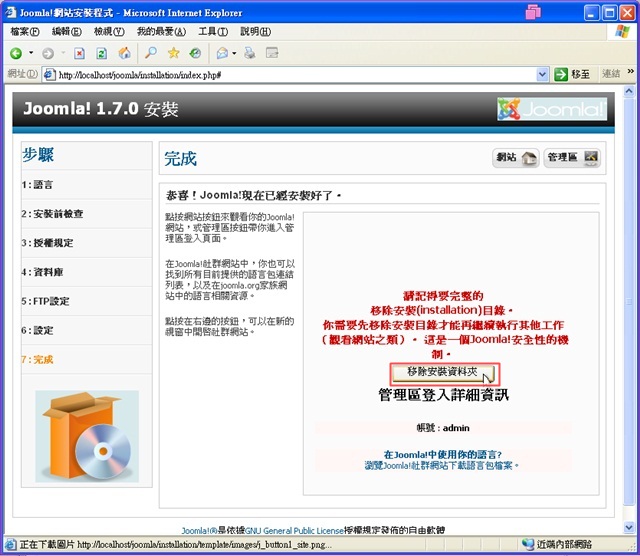
Task: Open 說明(H) menu
Action: (x=256, y=31)
